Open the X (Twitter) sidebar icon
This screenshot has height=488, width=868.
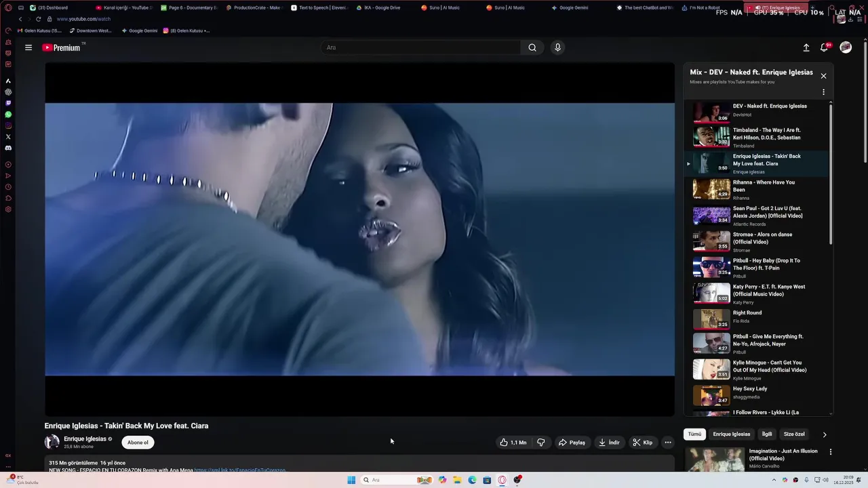click(8, 137)
